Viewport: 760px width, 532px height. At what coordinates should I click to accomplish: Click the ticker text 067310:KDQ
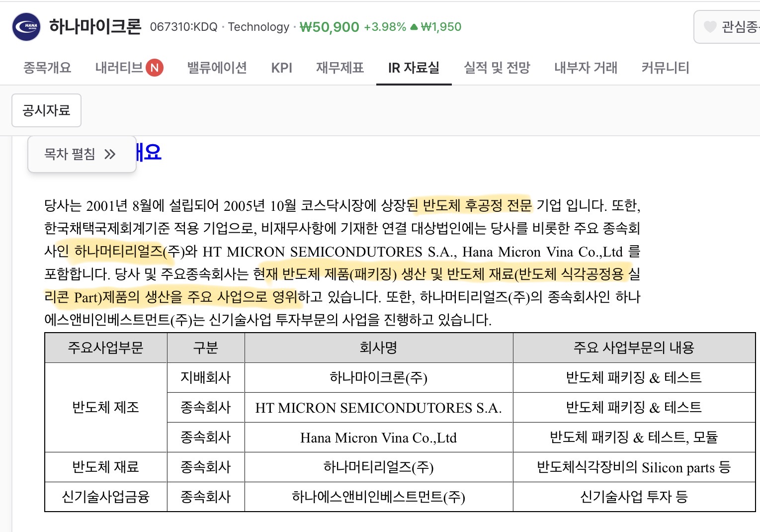[x=184, y=27]
